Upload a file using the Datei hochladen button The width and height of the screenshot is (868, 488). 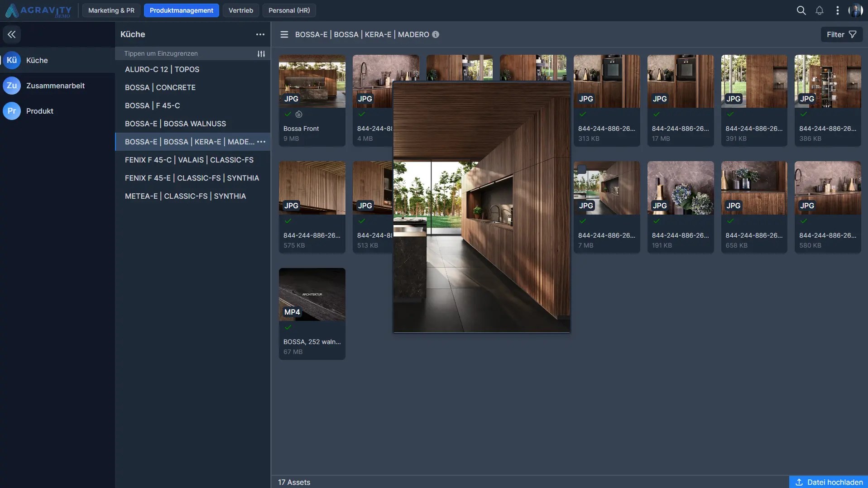[x=828, y=482]
